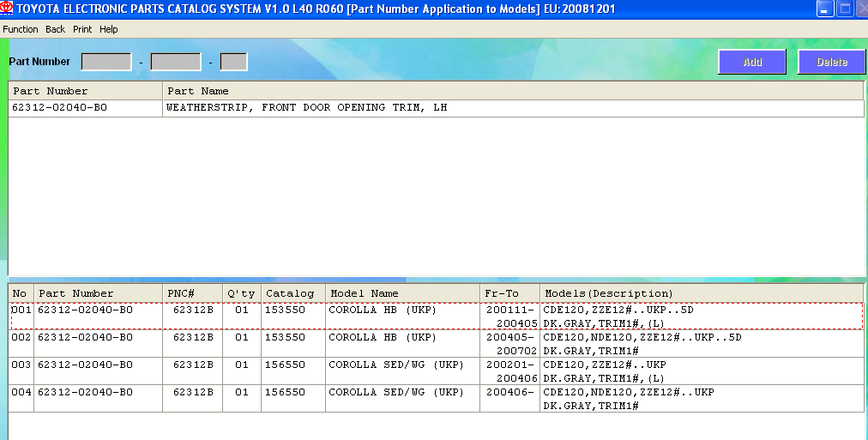Image resolution: width=868 pixels, height=440 pixels.
Task: Minimize the parts catalog window
Action: point(825,9)
